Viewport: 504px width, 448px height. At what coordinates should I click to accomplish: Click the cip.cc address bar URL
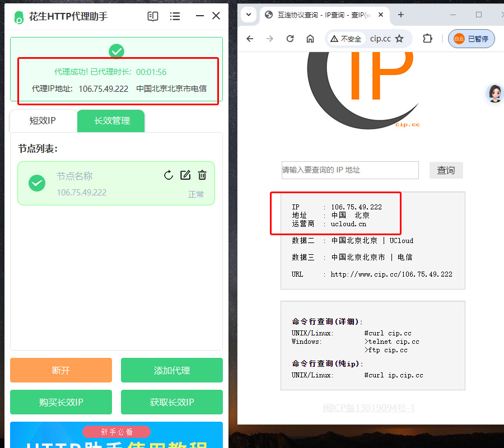point(381,39)
